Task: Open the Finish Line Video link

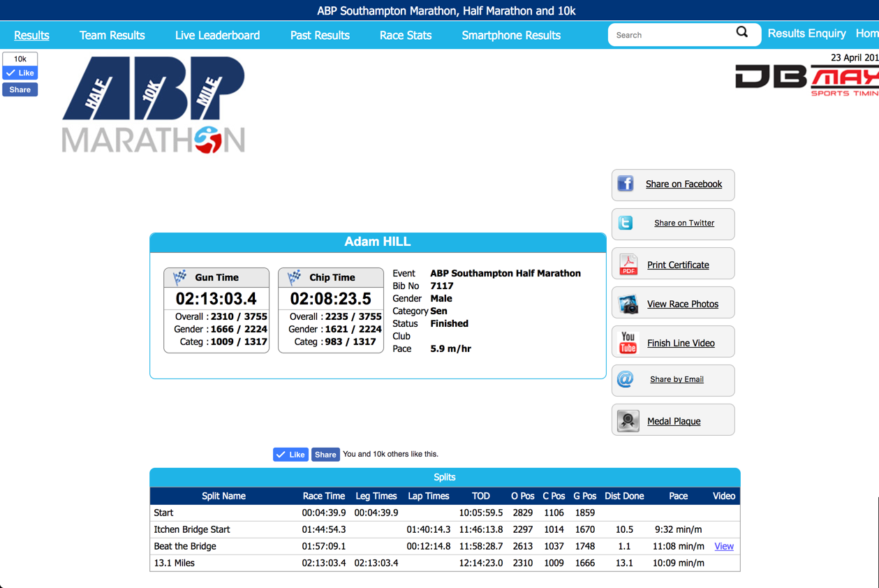Action: (681, 343)
